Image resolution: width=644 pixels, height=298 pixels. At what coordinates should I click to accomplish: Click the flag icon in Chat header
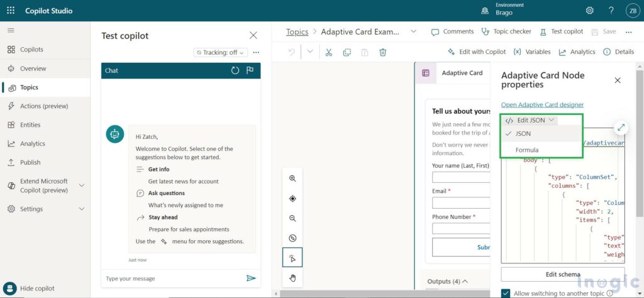(250, 70)
